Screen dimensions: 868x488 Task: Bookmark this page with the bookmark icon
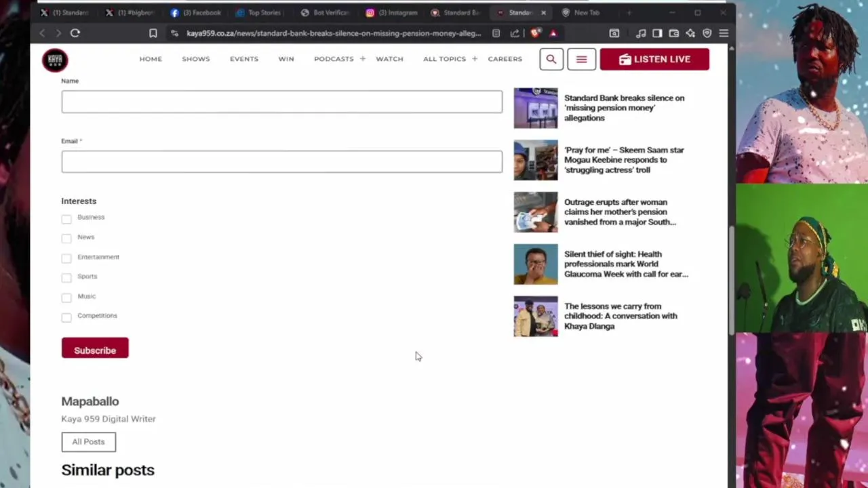pos(153,33)
